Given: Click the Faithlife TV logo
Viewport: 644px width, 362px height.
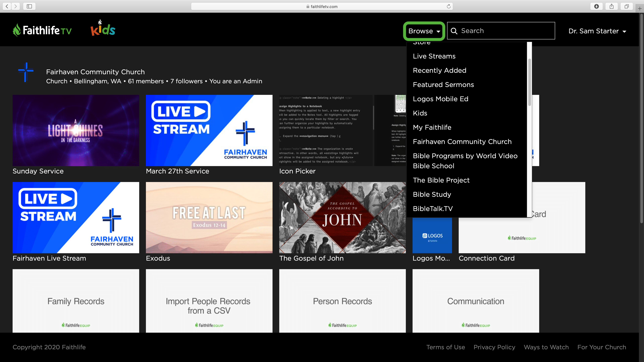Looking at the screenshot, I should pos(42,30).
